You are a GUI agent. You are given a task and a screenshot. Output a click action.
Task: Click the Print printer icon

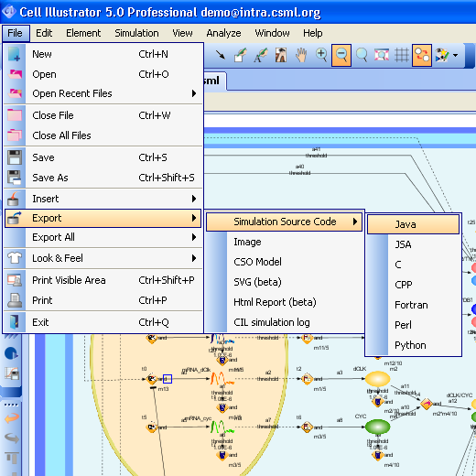(x=15, y=300)
